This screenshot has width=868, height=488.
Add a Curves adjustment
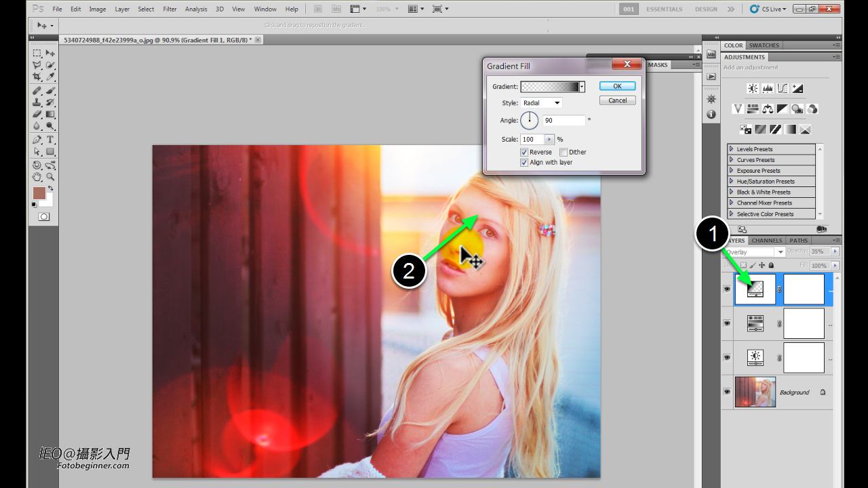click(x=783, y=88)
